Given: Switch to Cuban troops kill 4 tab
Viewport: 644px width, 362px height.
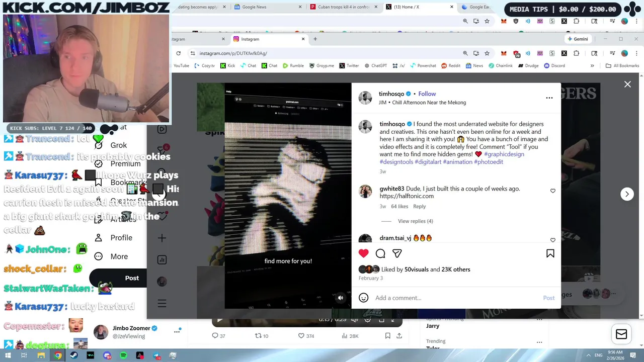Looking at the screenshot, I should pos(344,7).
